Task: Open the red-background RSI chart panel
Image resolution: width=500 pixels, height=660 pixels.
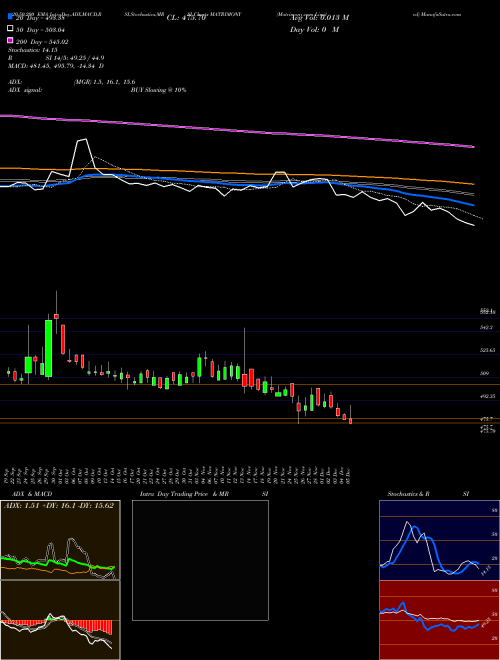Action: point(439,620)
